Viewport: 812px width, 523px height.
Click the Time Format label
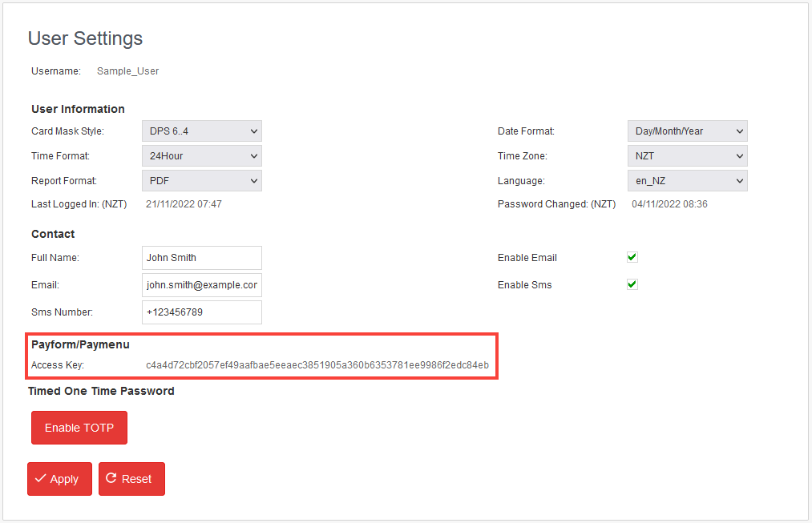tap(60, 155)
